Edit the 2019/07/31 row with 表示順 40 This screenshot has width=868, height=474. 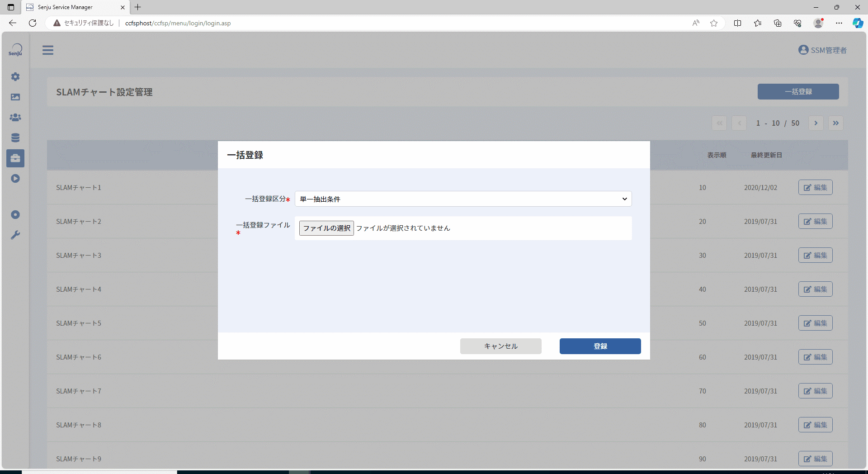pyautogui.click(x=816, y=289)
